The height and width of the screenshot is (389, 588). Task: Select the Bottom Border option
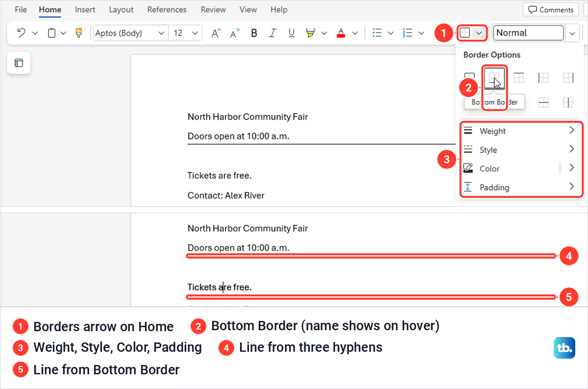pos(494,78)
